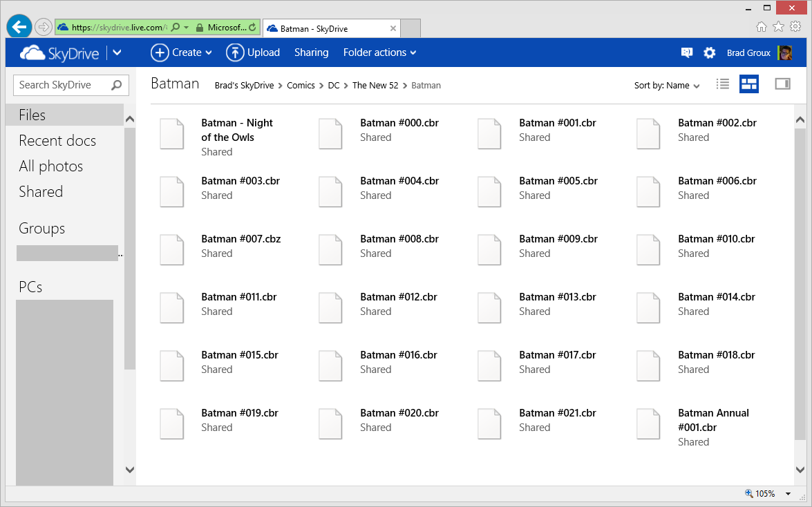Click the browser Home icon
812x507 pixels.
[762, 27]
